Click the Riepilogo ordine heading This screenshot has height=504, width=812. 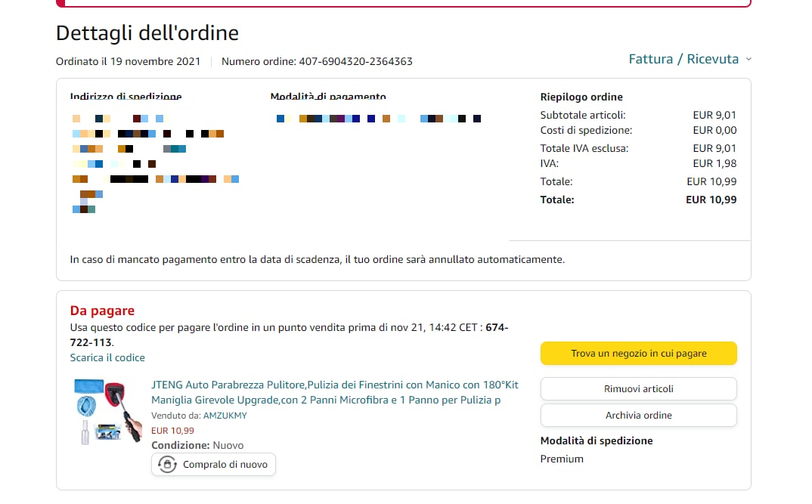point(581,97)
